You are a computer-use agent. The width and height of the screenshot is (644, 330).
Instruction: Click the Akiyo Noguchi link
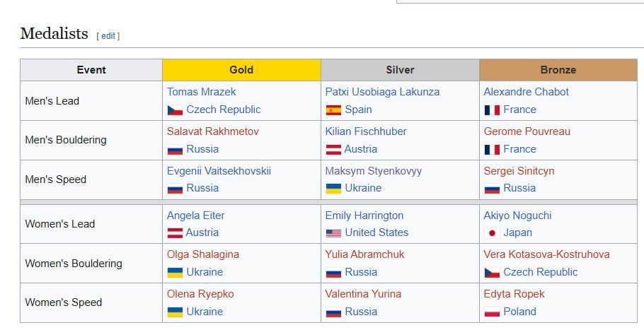point(517,216)
